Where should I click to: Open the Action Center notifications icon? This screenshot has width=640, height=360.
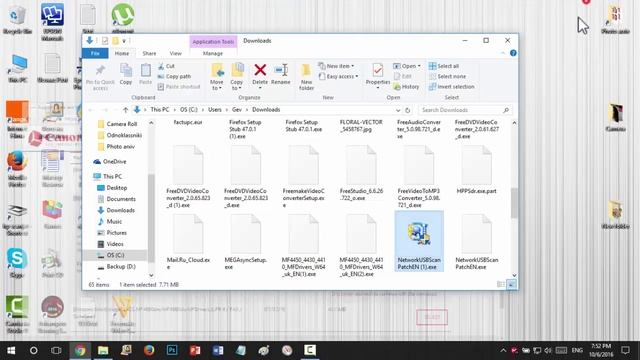tap(625, 351)
